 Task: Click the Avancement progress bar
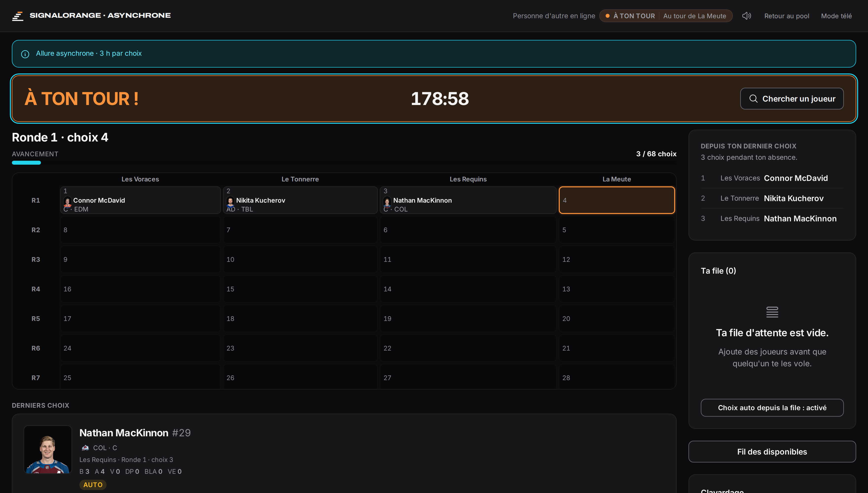coord(344,163)
